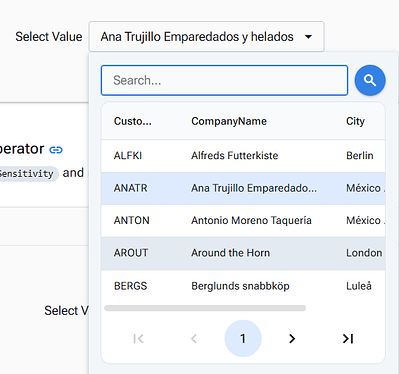Open the Select Value dropdown arrow
The width and height of the screenshot is (399, 374).
(309, 37)
